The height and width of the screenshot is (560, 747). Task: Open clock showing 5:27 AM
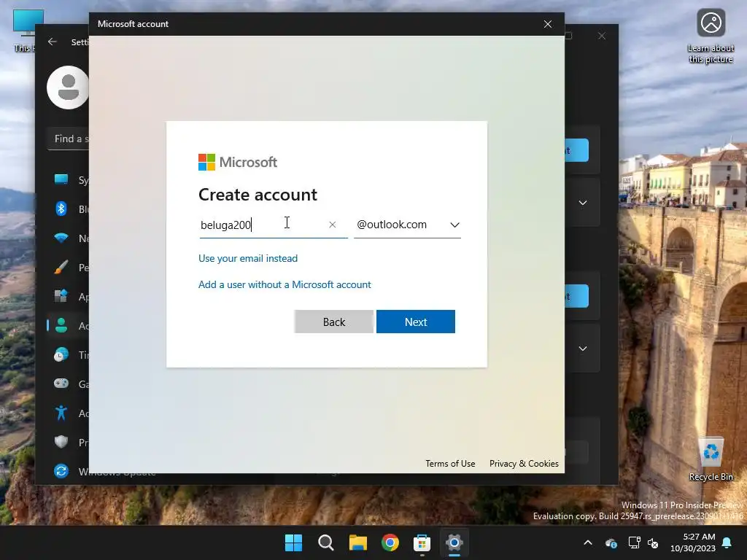693,542
